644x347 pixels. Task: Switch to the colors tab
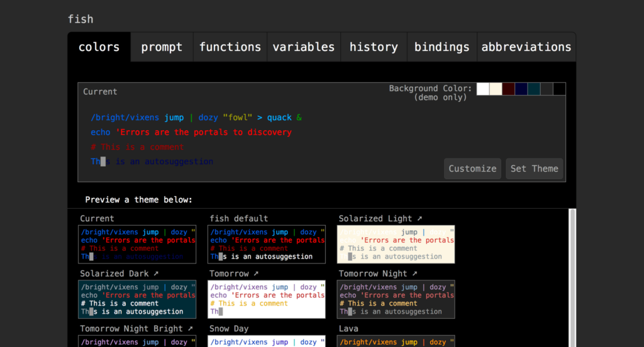pyautogui.click(x=99, y=47)
